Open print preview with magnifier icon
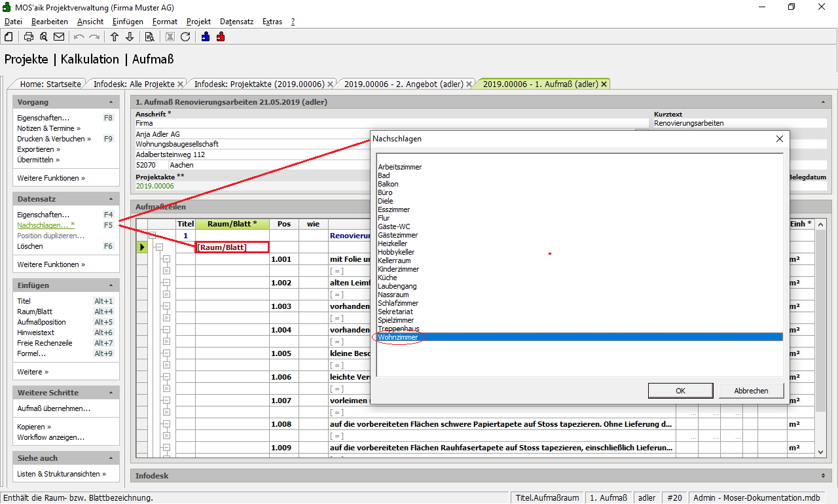The width and height of the screenshot is (838, 504). [x=44, y=37]
